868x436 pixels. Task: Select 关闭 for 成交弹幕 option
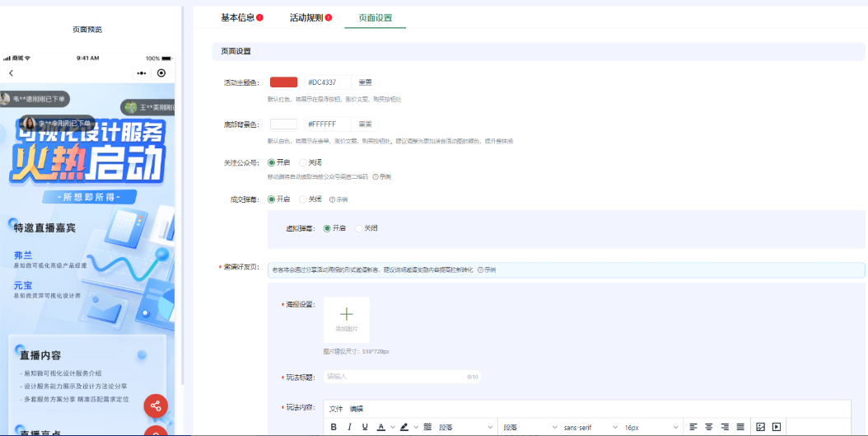[x=310, y=199]
